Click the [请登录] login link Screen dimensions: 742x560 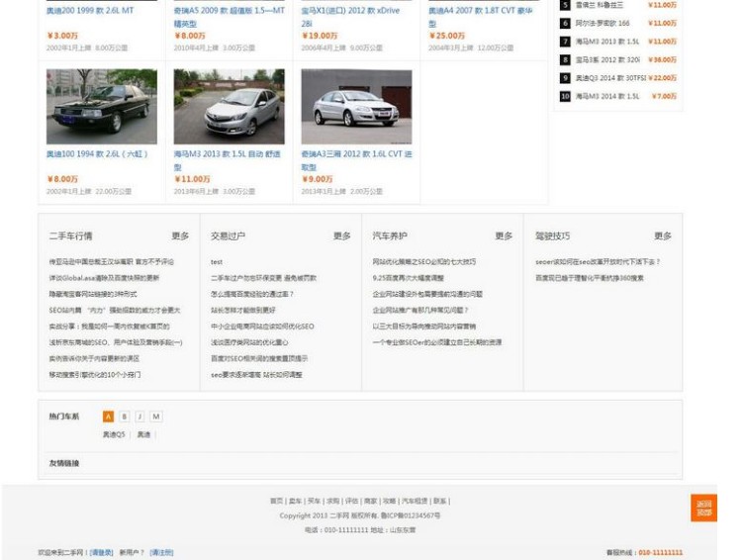pos(101,552)
